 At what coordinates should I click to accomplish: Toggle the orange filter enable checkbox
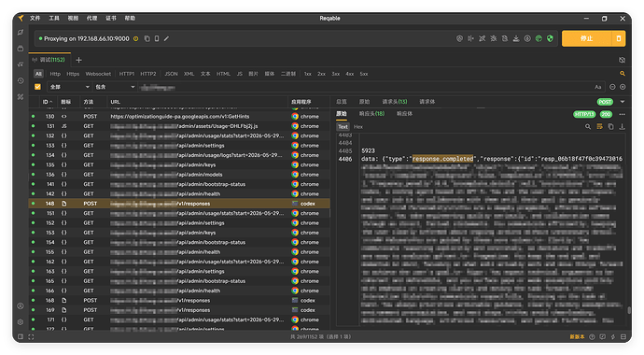tap(37, 87)
